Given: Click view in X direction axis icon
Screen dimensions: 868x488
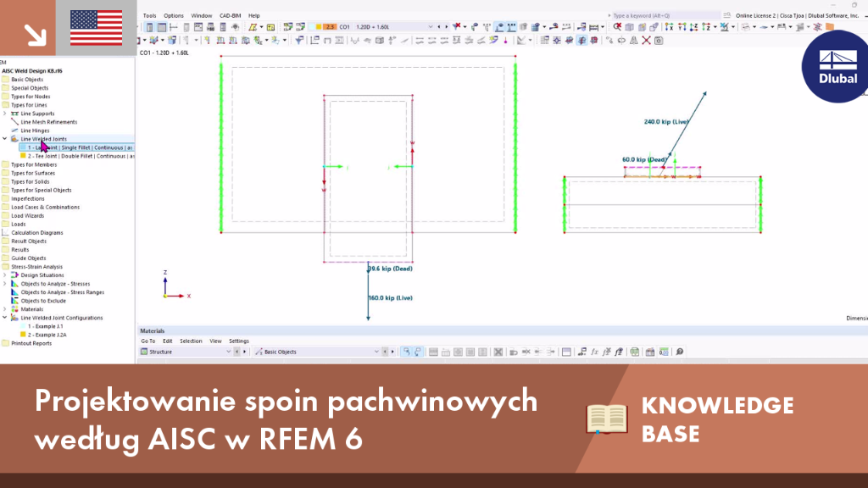Looking at the screenshot, I should pyautogui.click(x=670, y=26).
